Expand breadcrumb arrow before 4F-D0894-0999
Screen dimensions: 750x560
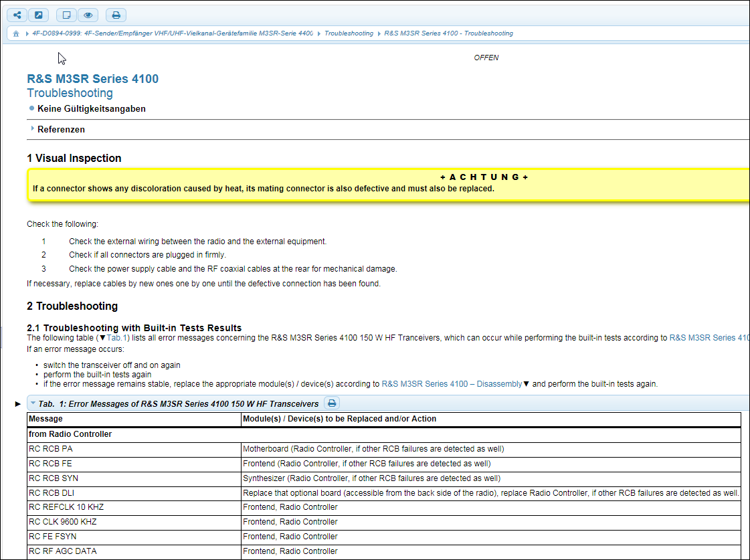pyautogui.click(x=27, y=33)
